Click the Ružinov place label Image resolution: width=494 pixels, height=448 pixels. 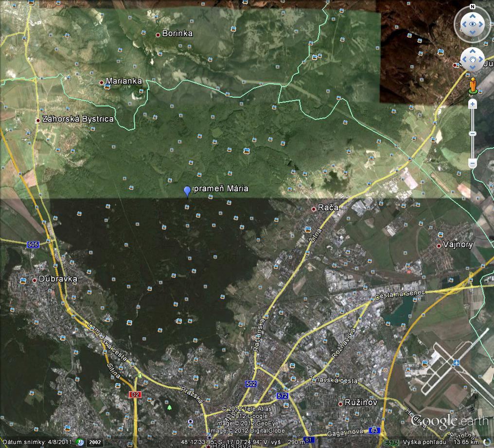click(x=361, y=402)
